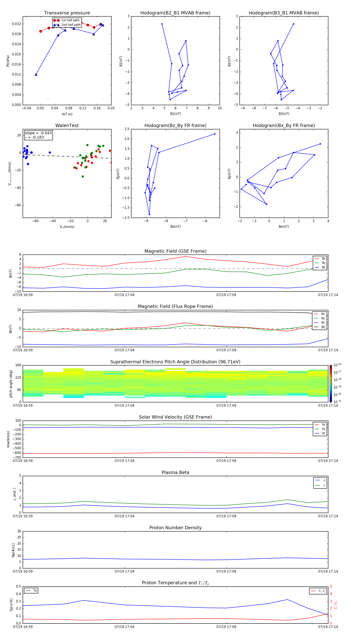Click the 'pitch angle (deg)' axis label
The image size is (351, 644).
[11, 384]
